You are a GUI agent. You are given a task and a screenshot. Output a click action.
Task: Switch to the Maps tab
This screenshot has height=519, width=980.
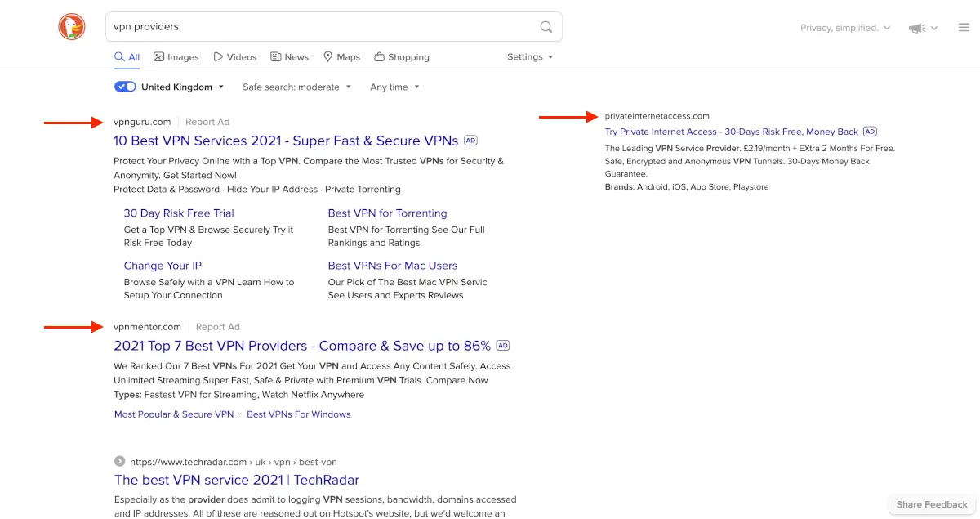pyautogui.click(x=341, y=57)
